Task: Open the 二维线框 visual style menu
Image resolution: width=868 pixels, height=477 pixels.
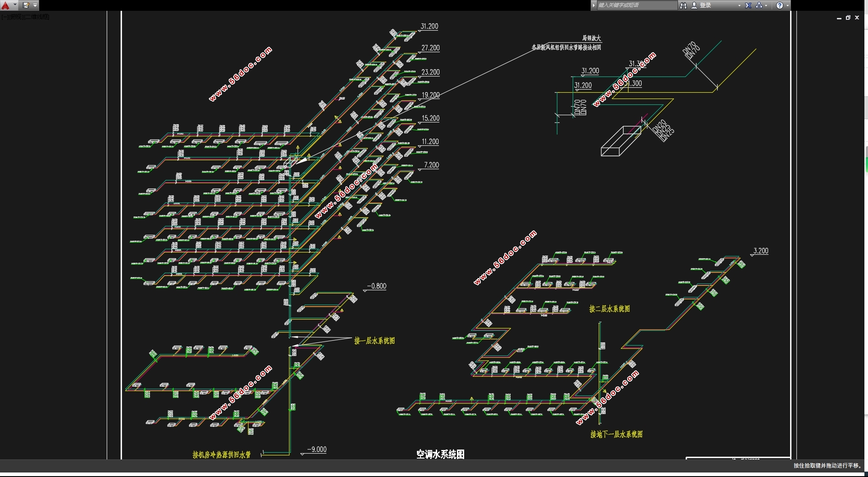Action: click(x=37, y=17)
